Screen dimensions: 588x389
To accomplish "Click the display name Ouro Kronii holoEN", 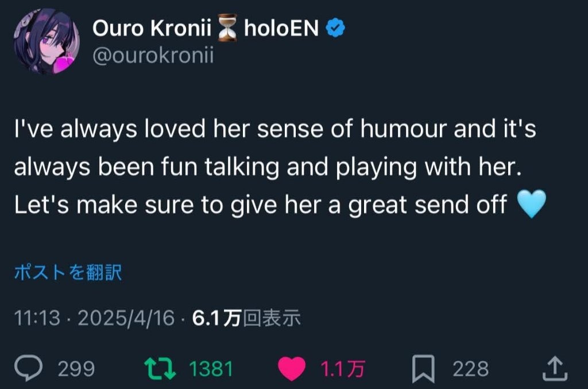I will (x=206, y=28).
